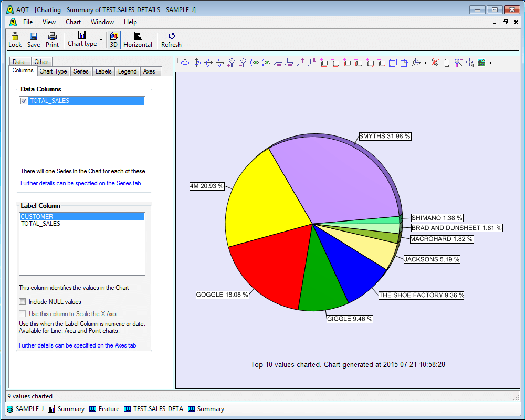Image resolution: width=525 pixels, height=420 pixels.
Task: Switch to the Labels tab
Action: tap(103, 71)
